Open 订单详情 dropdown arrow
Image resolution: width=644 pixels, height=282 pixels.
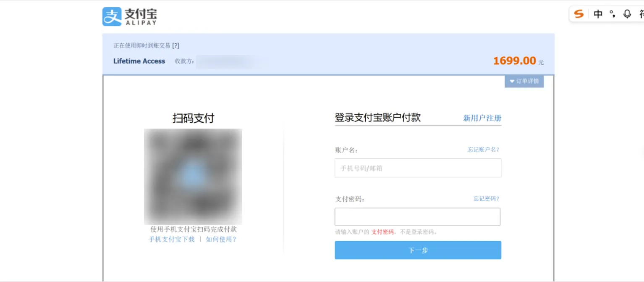point(511,81)
